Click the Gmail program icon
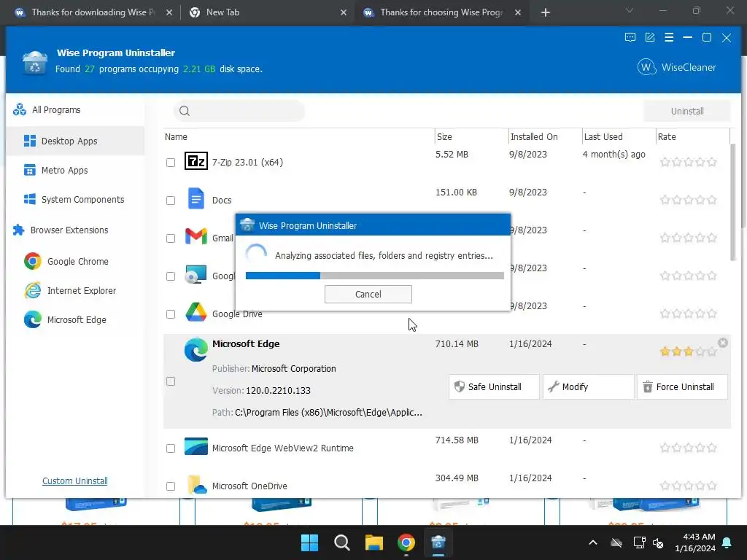This screenshot has width=747, height=560. [196, 237]
